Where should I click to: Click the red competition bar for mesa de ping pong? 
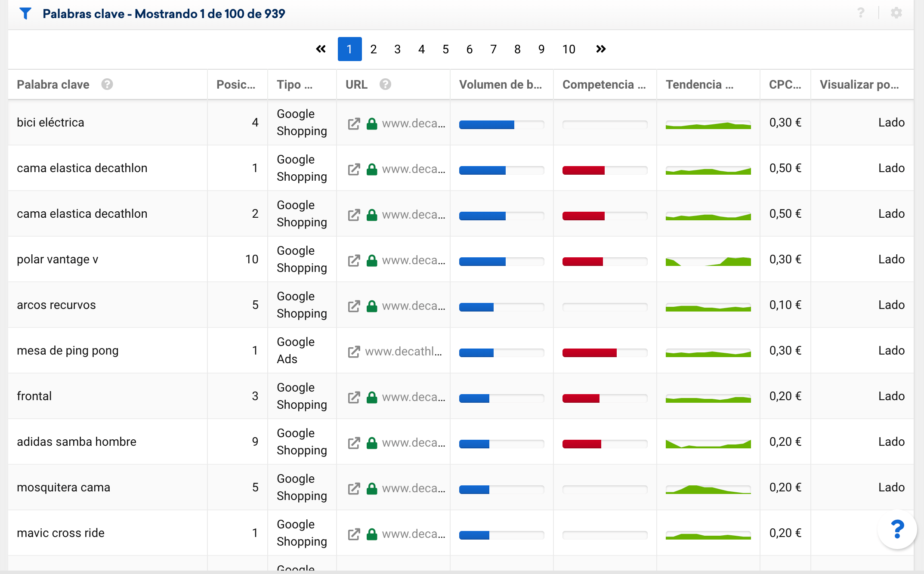coord(589,353)
